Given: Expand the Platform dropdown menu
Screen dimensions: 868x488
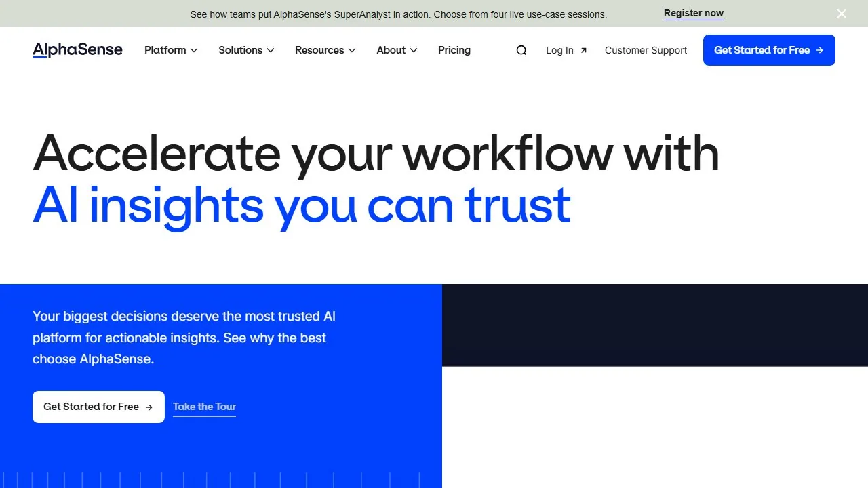Looking at the screenshot, I should (171, 50).
